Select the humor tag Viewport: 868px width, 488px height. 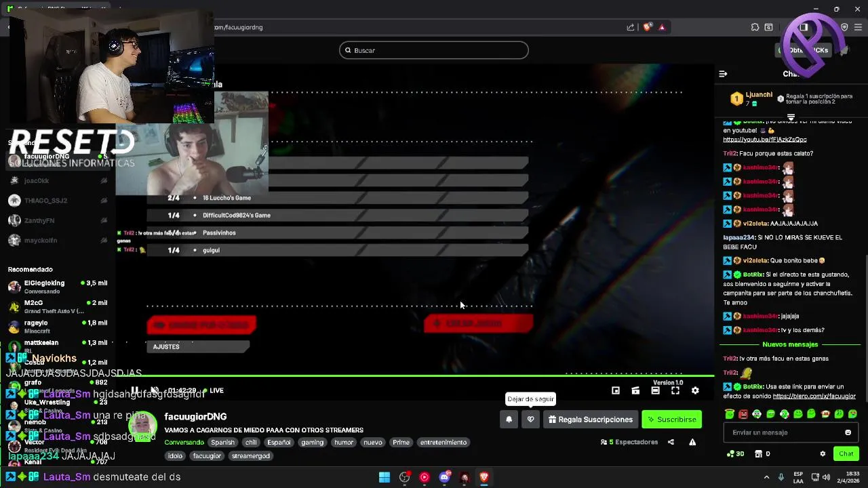(344, 443)
